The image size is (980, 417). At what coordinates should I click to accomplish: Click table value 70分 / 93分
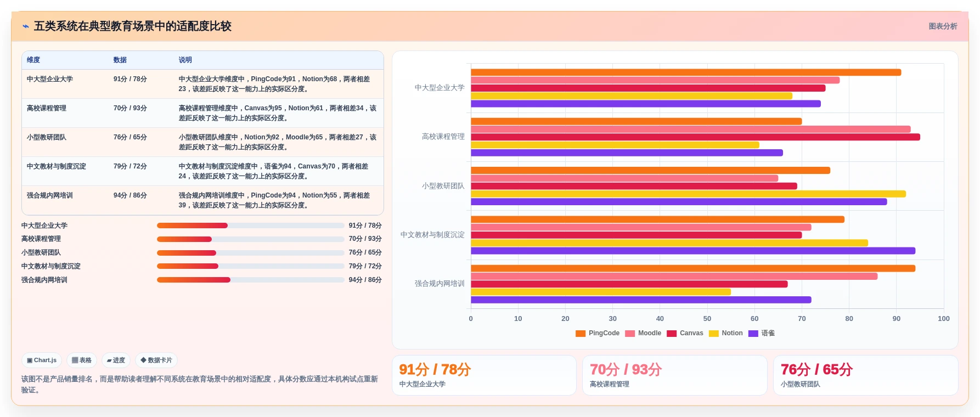pyautogui.click(x=130, y=108)
